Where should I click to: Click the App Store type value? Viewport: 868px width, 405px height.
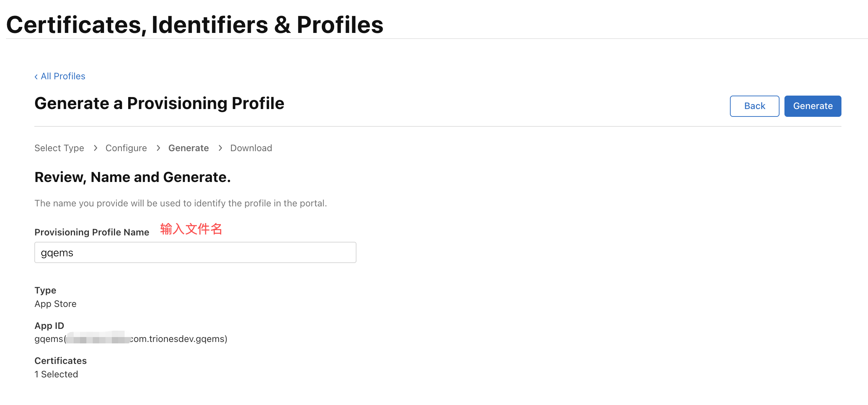tap(56, 304)
